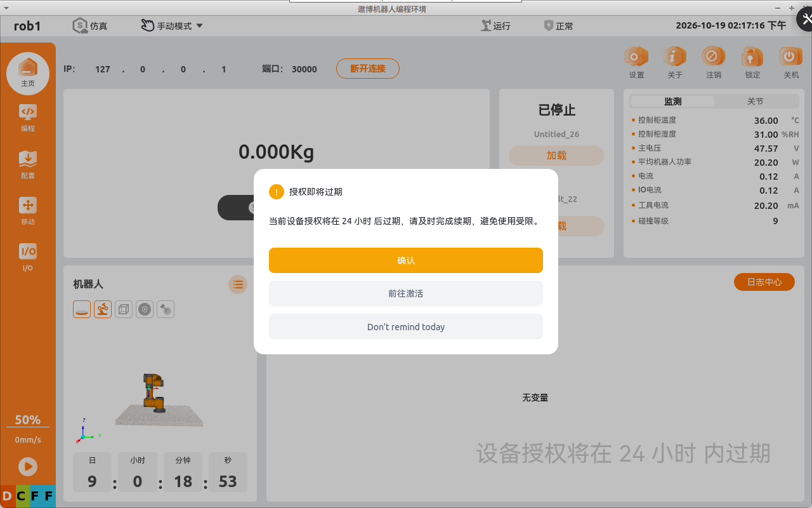Click the 30000 port number field
Image resolution: width=812 pixels, height=508 pixels.
(x=304, y=69)
